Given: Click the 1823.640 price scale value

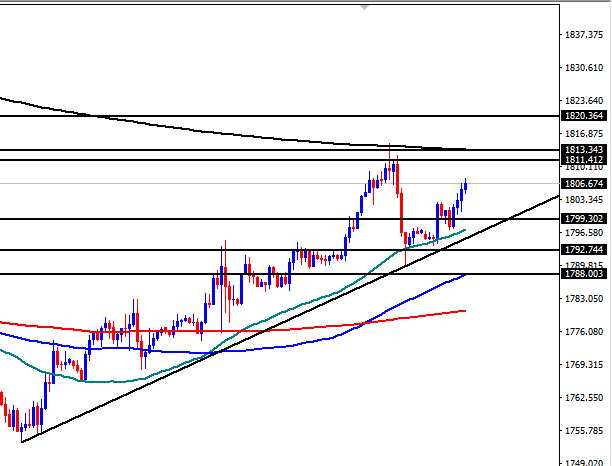Looking at the screenshot, I should 584,101.
